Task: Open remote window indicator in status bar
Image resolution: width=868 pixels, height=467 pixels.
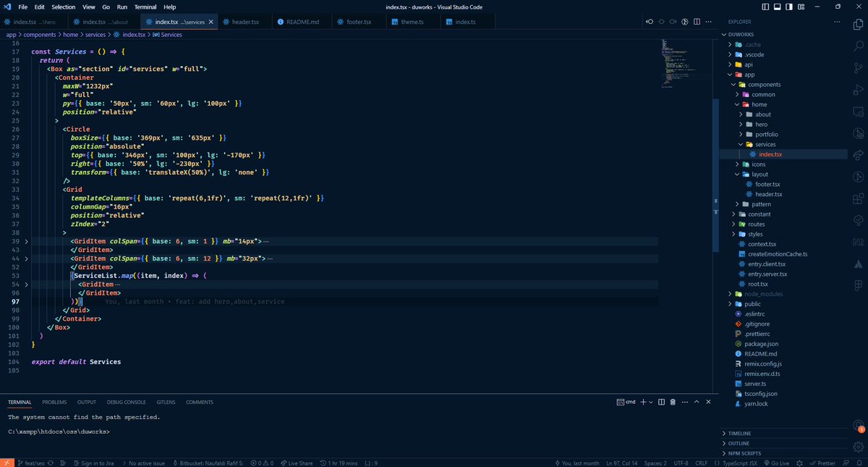Action: point(6,463)
